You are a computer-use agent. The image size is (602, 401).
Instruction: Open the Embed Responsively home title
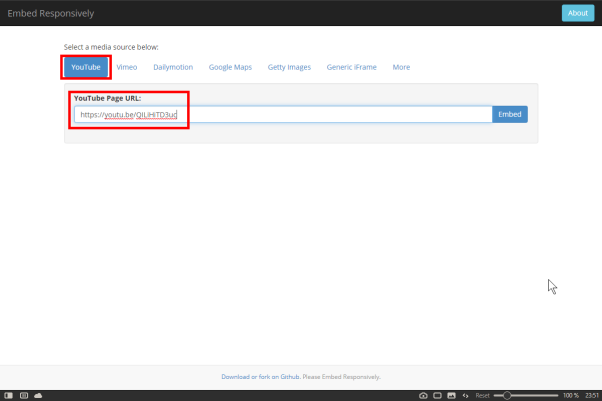tap(51, 13)
